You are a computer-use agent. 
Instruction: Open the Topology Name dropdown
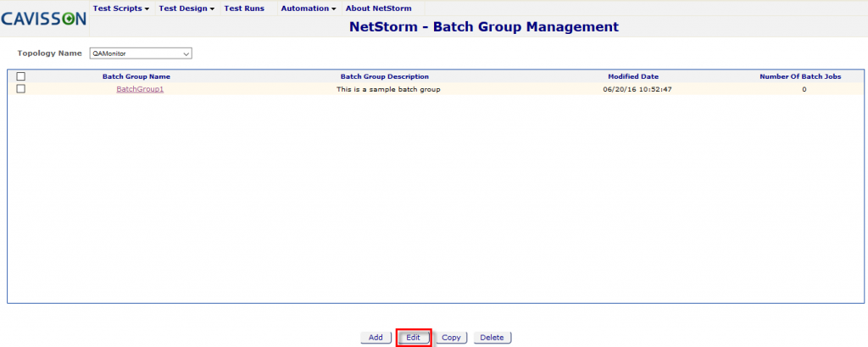pos(141,53)
